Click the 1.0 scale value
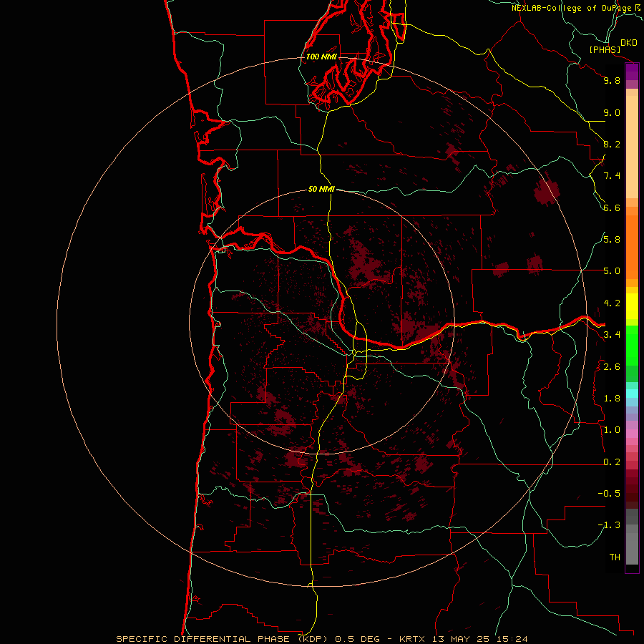The height and width of the screenshot is (644, 644). pyautogui.click(x=612, y=430)
